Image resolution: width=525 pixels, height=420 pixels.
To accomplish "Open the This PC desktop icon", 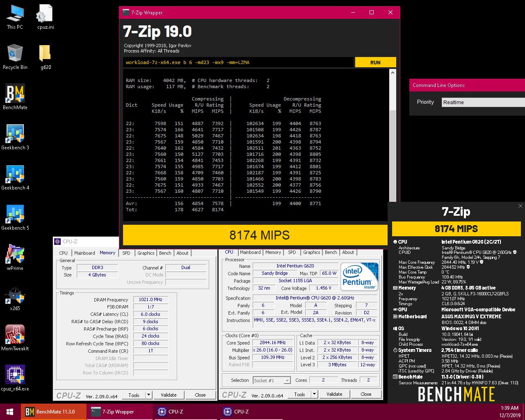I will point(15,16).
